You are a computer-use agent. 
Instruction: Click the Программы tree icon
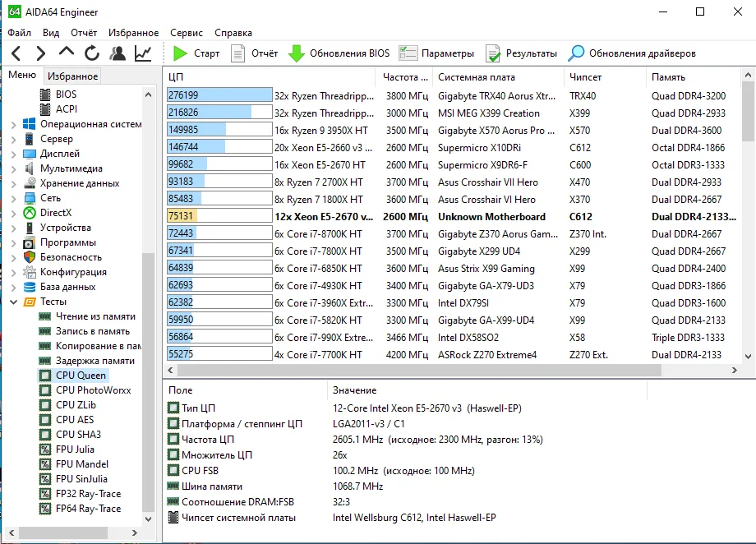30,242
